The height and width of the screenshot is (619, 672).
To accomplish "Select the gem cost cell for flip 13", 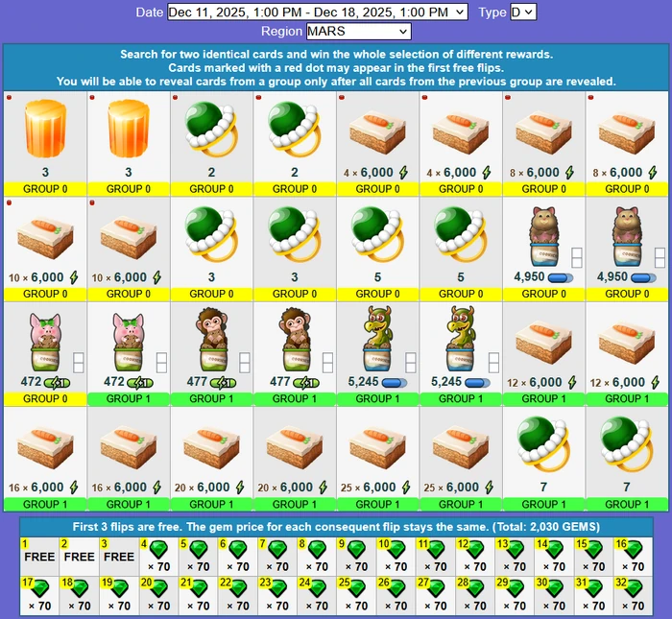I will [515, 557].
